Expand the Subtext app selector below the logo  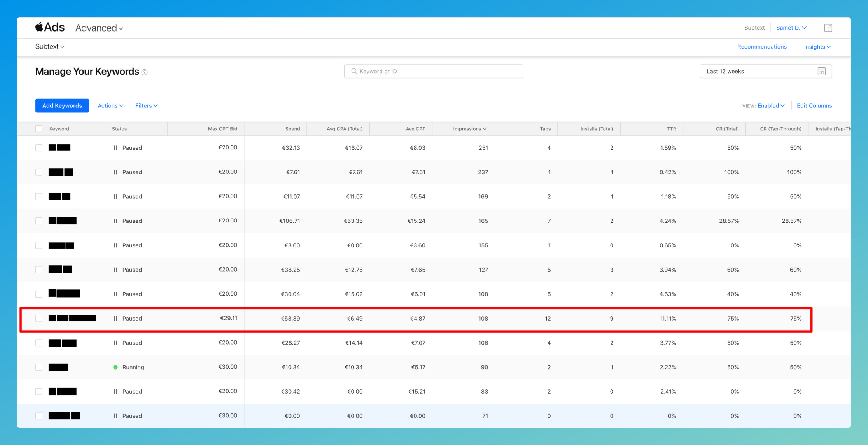pyautogui.click(x=50, y=47)
